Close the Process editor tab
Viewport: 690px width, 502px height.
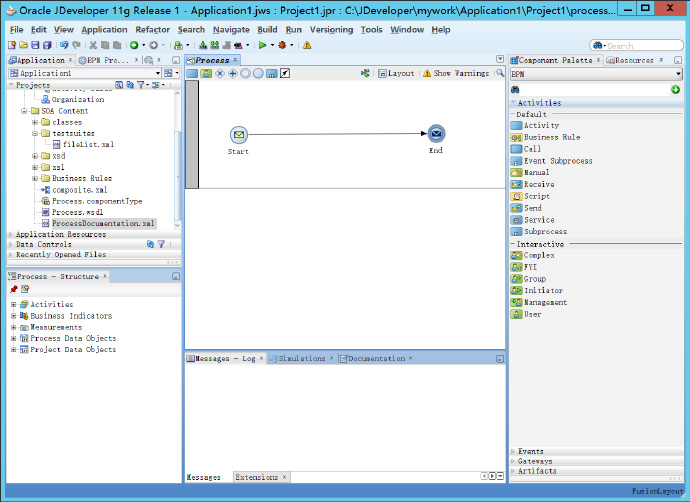(235, 59)
